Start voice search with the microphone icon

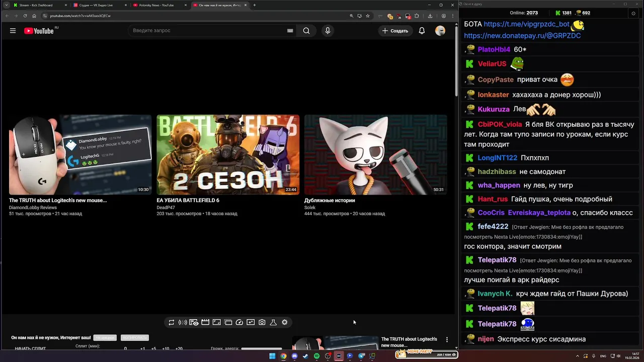click(328, 31)
